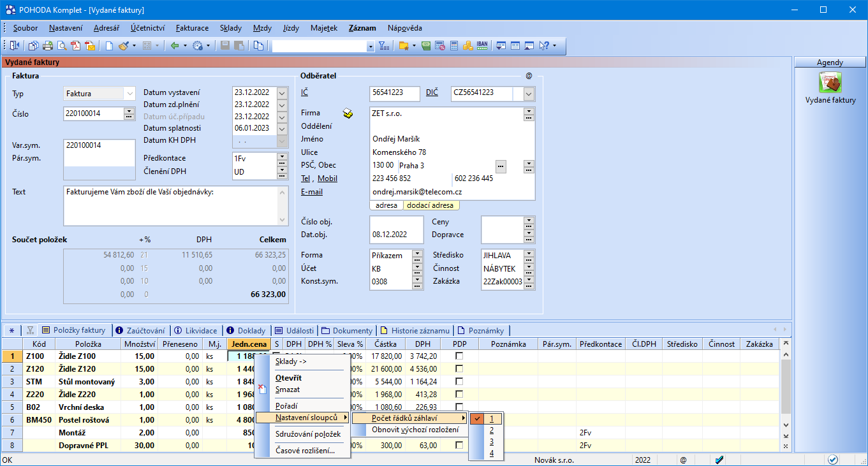
Task: Open the DIČ dropdown arrow
Action: tap(529, 94)
